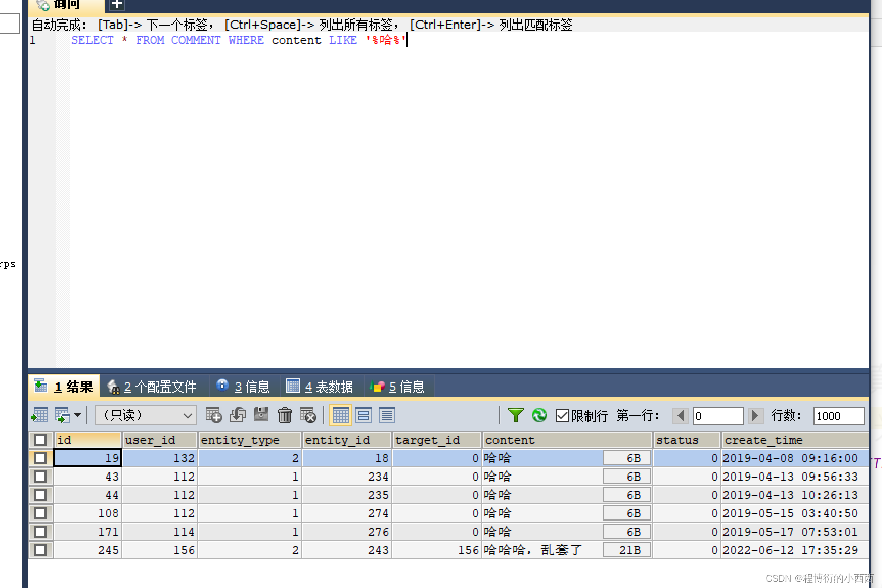
Task: Switch to grid view mode
Action: click(341, 415)
